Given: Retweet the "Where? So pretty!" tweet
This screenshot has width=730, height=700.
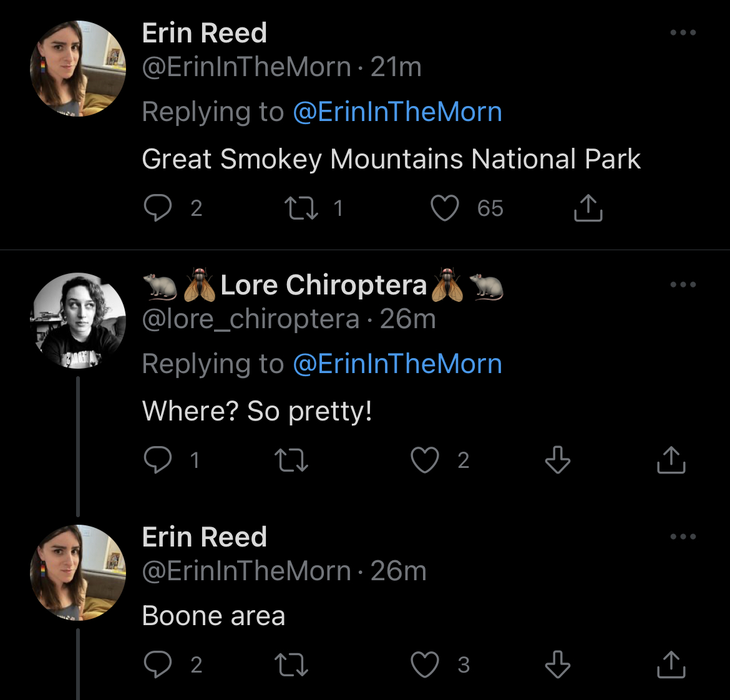Looking at the screenshot, I should tap(291, 460).
